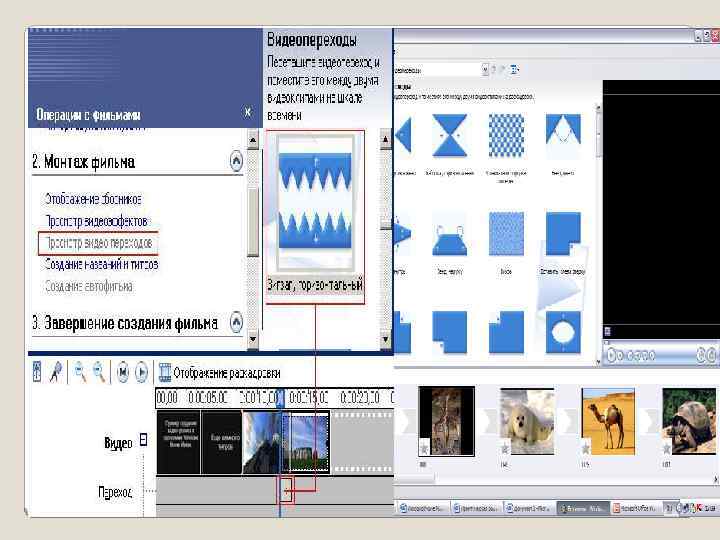Image resolution: width=720 pixels, height=540 pixels.
Task: Select the turtle clip on the storyboard
Action: (689, 421)
